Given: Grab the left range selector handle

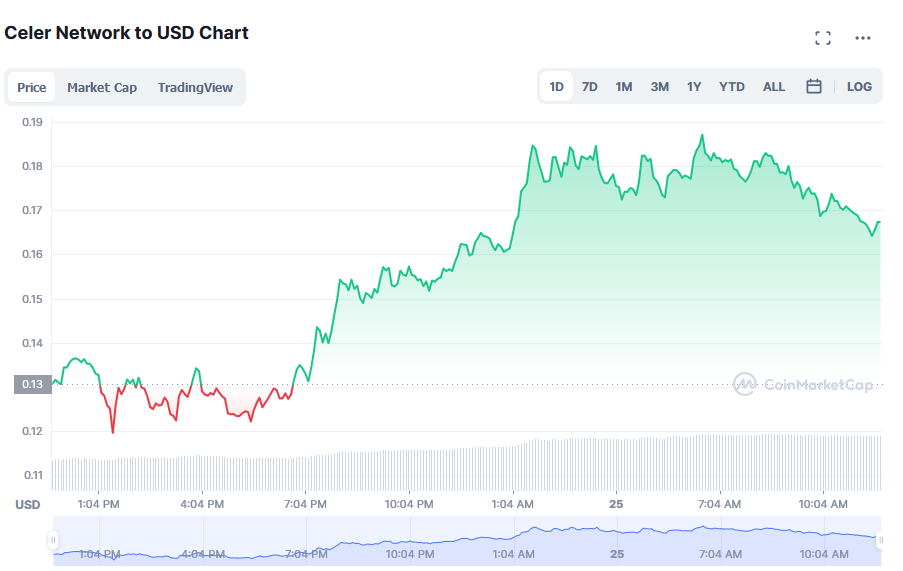Looking at the screenshot, I should click(53, 540).
